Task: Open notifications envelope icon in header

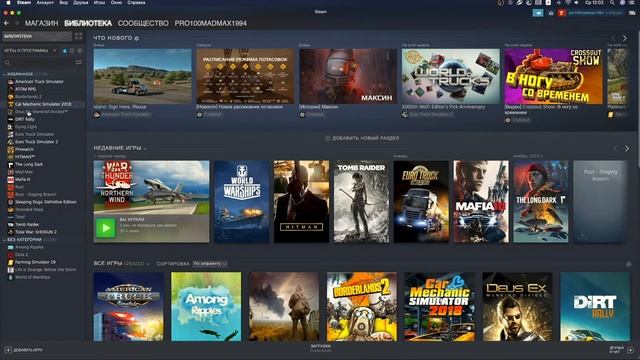Action: (x=551, y=13)
